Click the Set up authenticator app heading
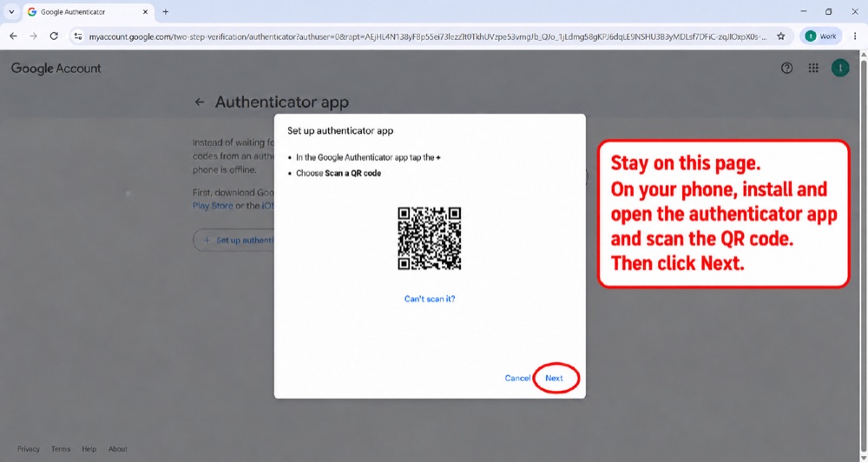 (x=340, y=131)
